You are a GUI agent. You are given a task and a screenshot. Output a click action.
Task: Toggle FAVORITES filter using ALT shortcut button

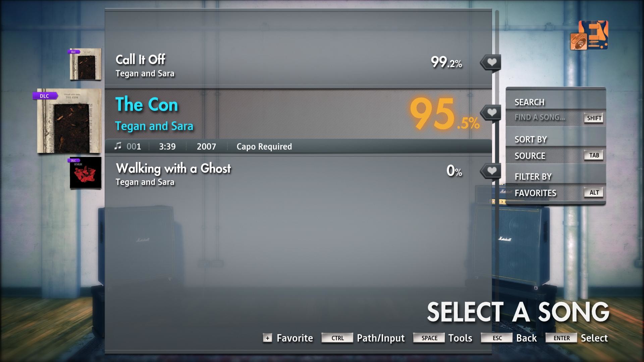pyautogui.click(x=594, y=192)
